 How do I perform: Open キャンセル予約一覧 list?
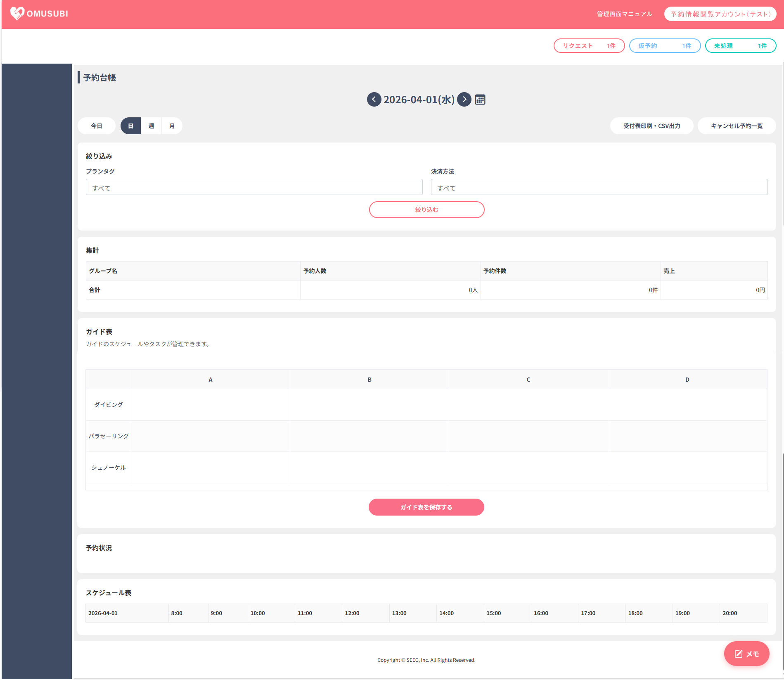[737, 126]
